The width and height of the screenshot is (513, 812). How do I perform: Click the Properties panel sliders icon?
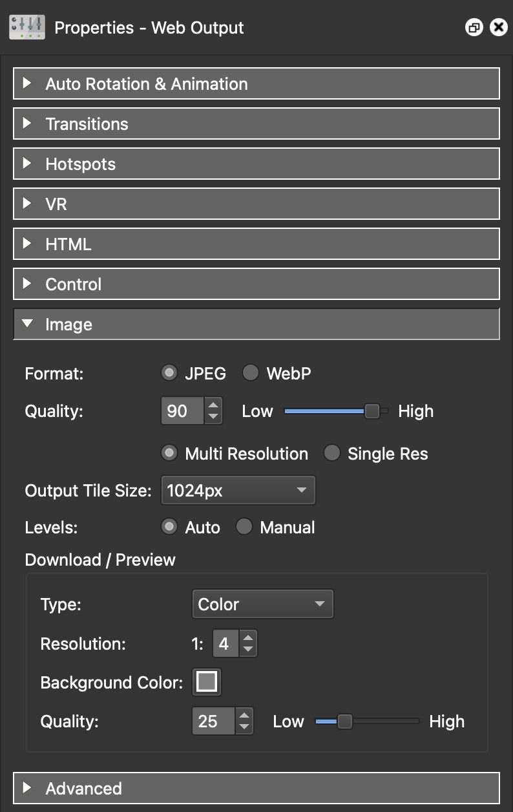pyautogui.click(x=26, y=27)
